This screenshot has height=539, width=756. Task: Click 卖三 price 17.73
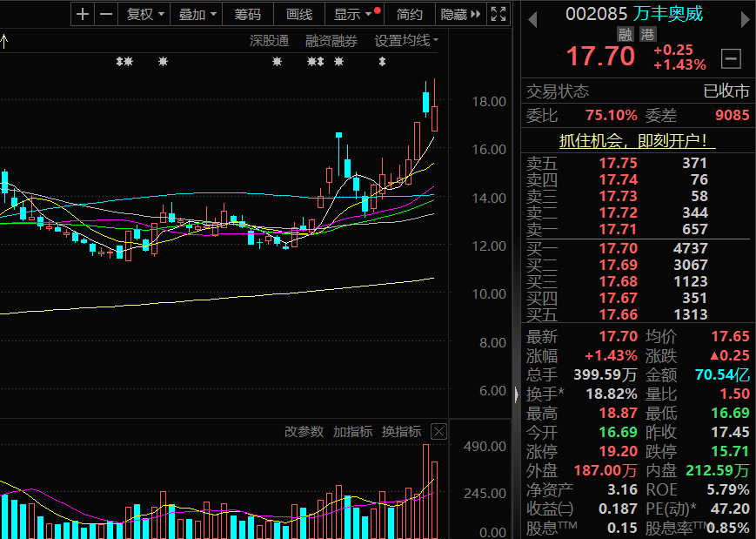[618, 196]
